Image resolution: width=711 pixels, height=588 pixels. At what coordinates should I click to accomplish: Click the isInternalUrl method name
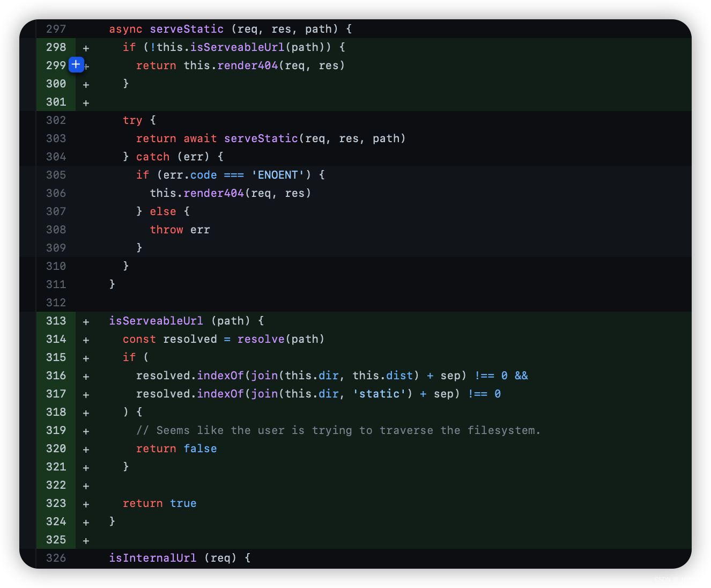point(153,558)
